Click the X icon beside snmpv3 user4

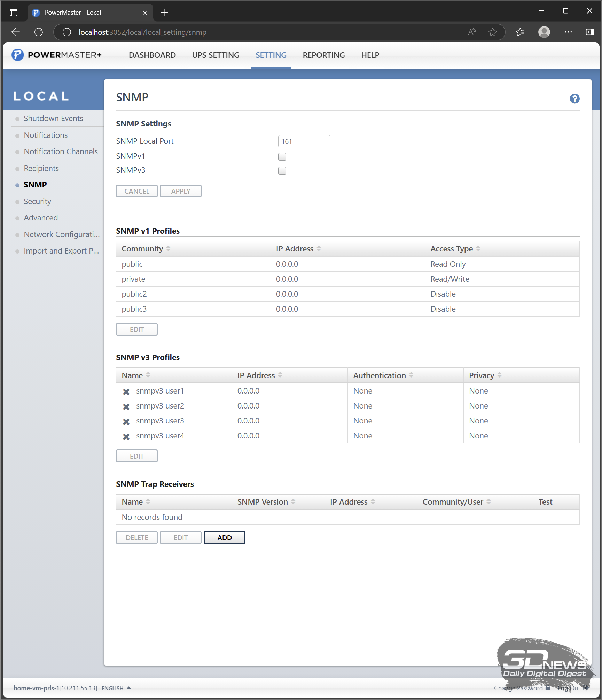(126, 436)
